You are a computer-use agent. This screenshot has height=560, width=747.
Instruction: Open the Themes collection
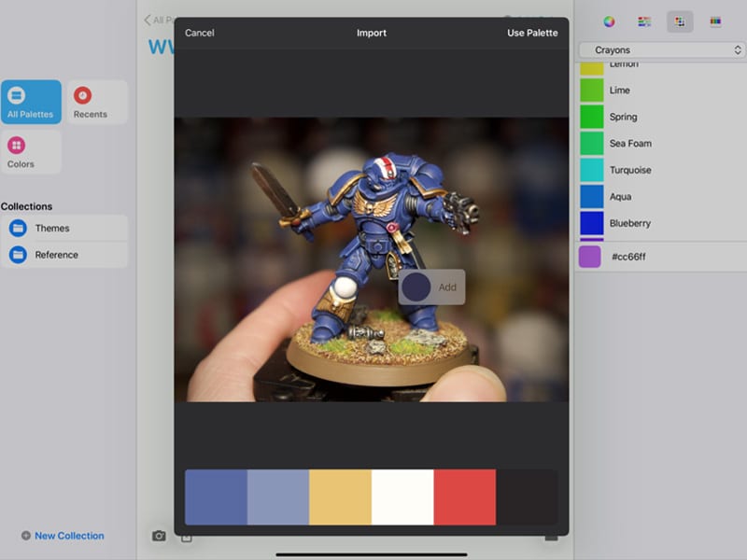click(64, 228)
